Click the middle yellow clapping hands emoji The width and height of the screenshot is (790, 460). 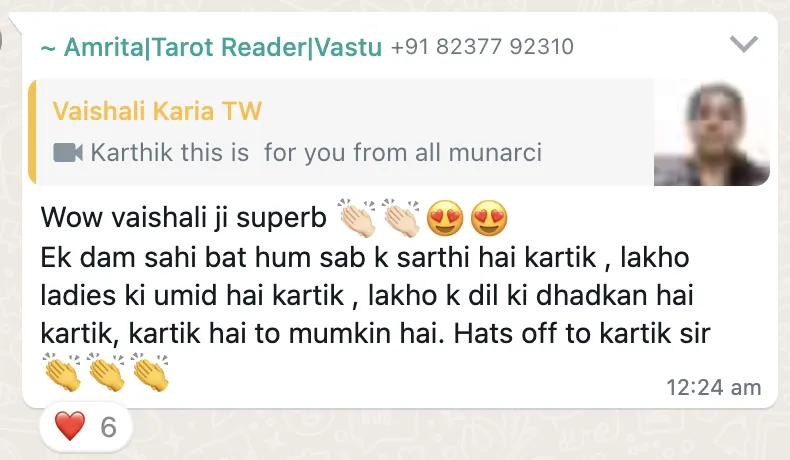[x=106, y=372]
